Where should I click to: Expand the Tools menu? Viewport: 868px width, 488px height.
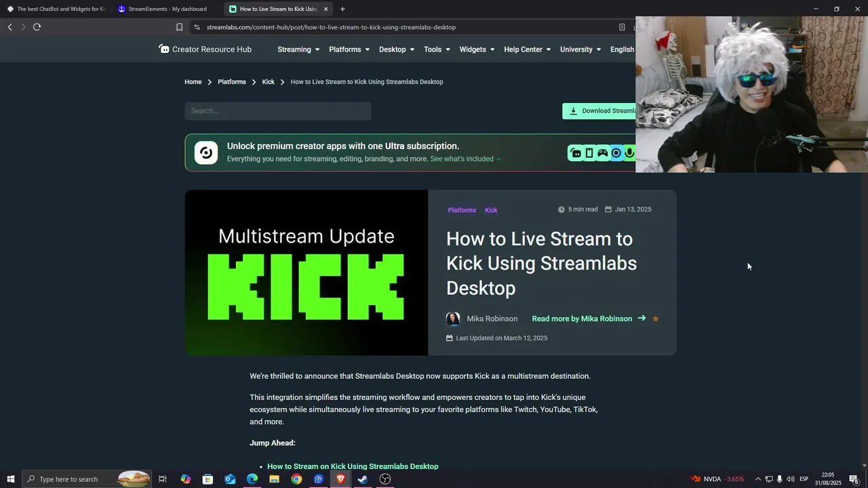tap(437, 49)
